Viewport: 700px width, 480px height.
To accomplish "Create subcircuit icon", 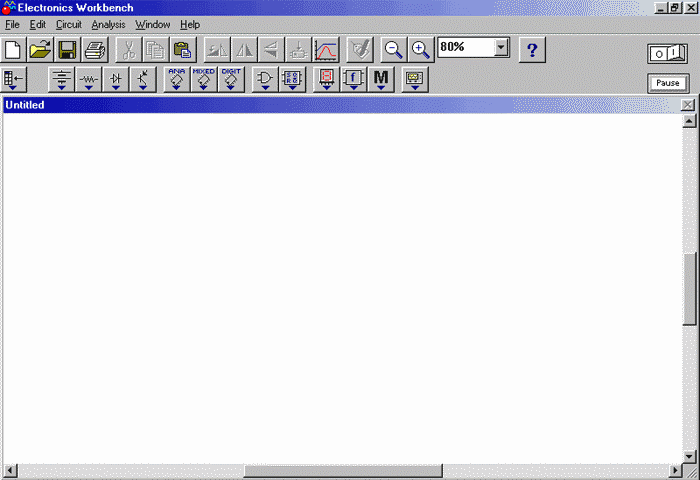I will click(x=298, y=50).
